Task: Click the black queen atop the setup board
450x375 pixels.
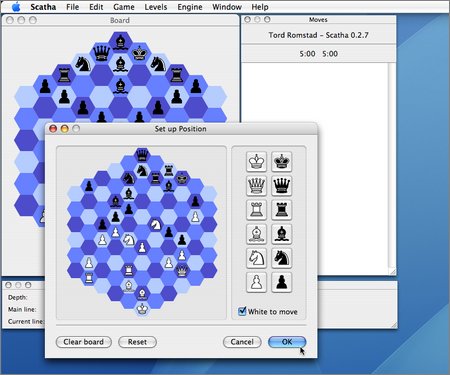Action: [142, 155]
